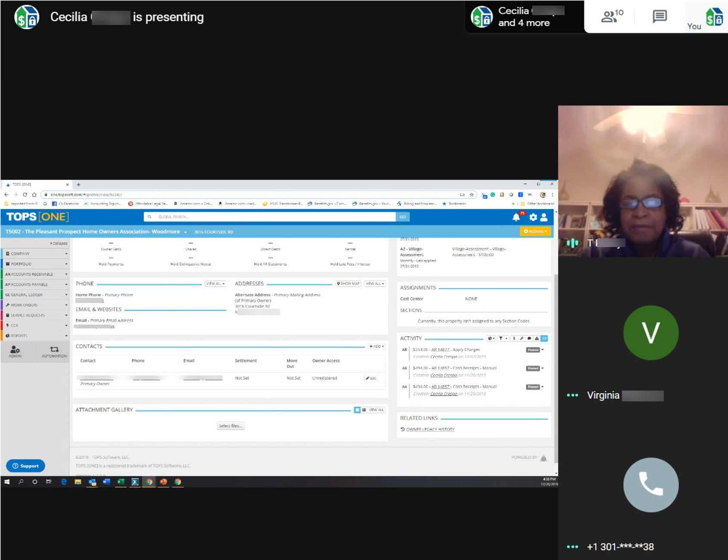
Task: Open the orange Actions dropdown
Action: click(535, 232)
